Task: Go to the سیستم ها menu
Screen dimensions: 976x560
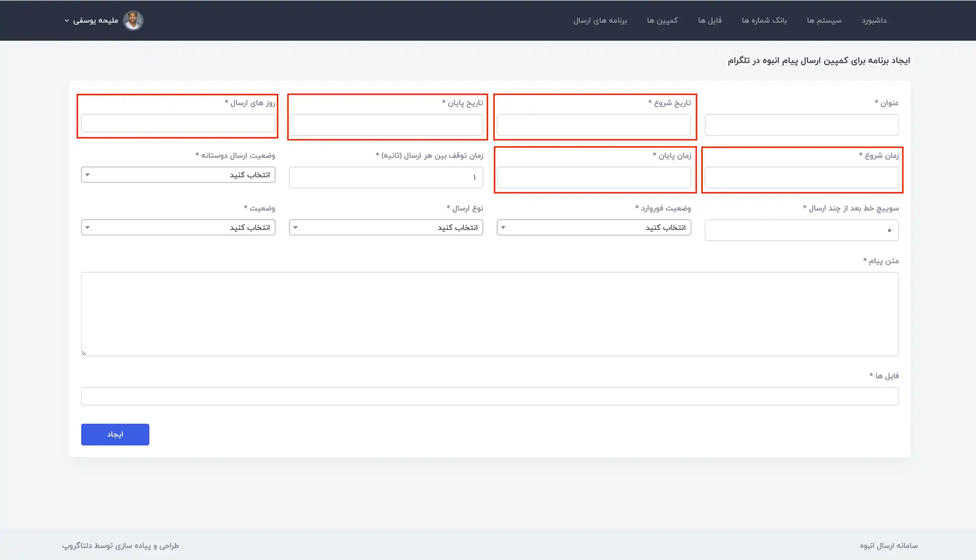Action: (824, 21)
